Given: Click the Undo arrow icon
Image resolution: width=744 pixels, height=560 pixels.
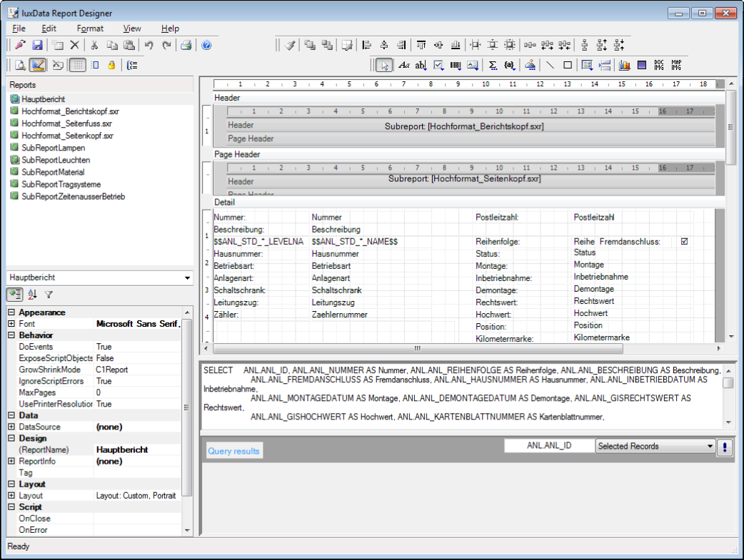Looking at the screenshot, I should click(149, 45).
